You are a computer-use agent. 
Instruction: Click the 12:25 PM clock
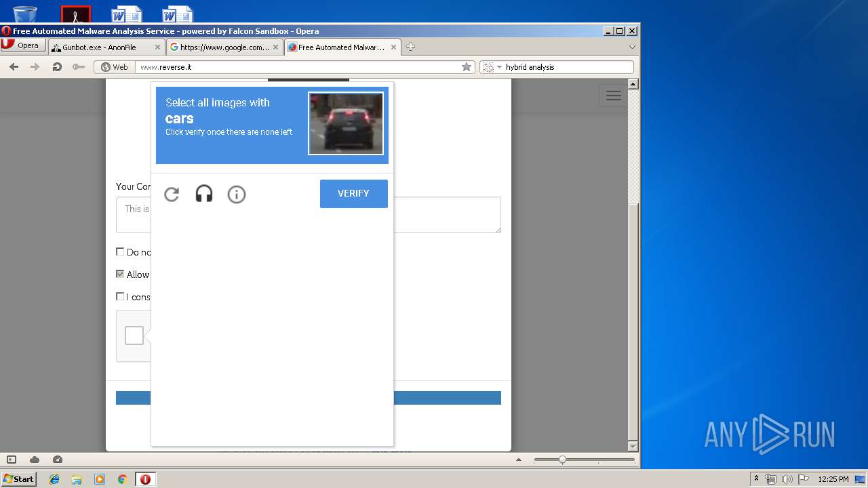[x=833, y=479]
